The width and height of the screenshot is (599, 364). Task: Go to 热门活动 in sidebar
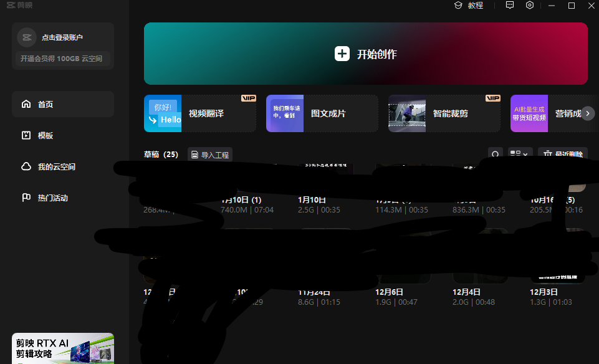point(63,198)
